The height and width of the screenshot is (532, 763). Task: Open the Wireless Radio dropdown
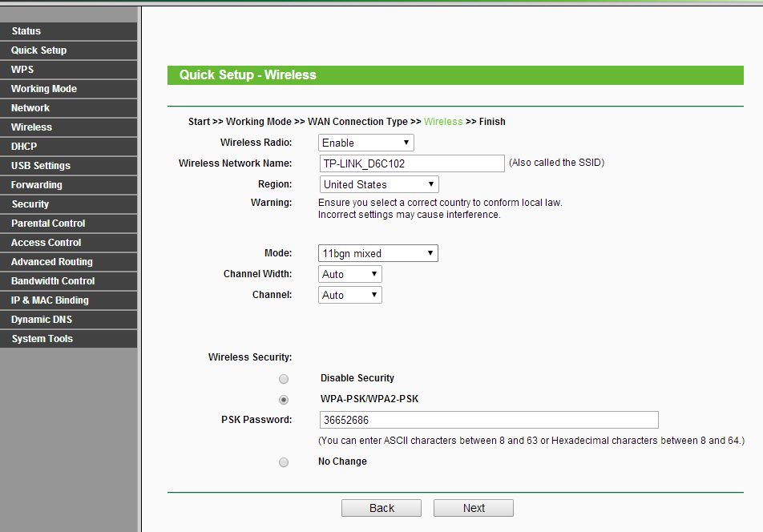click(x=366, y=143)
